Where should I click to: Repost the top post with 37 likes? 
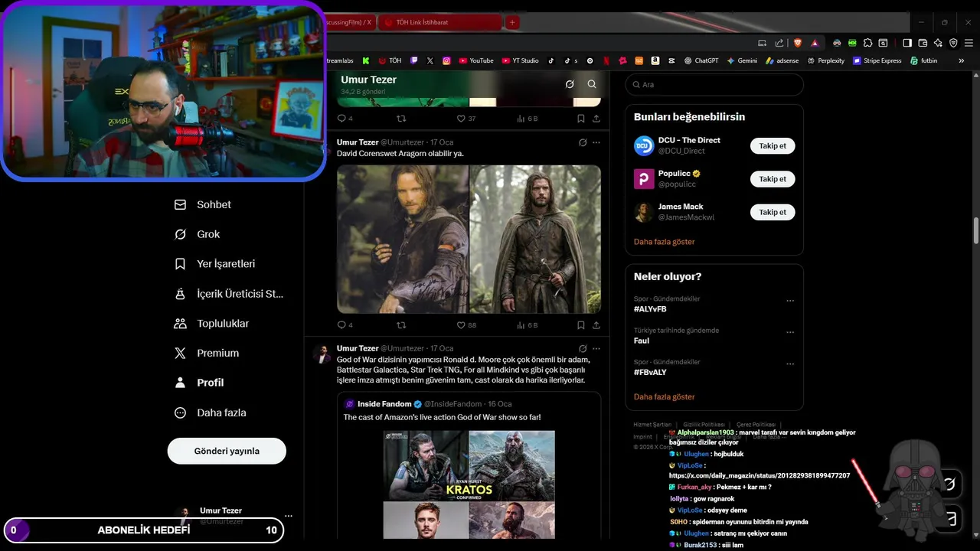click(400, 119)
